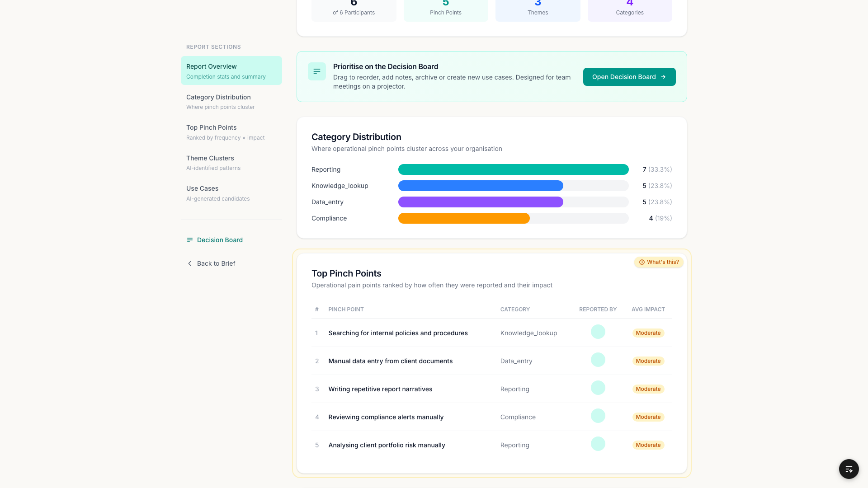Viewport: 868px width, 488px height.
Task: Click reporter avatar for Searching for internal policies
Action: (x=598, y=332)
